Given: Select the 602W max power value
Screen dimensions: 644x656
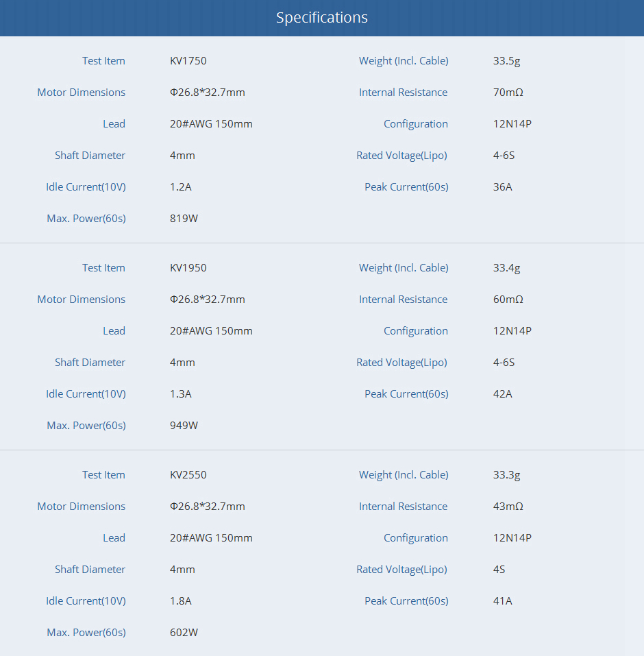Looking at the screenshot, I should (184, 633).
